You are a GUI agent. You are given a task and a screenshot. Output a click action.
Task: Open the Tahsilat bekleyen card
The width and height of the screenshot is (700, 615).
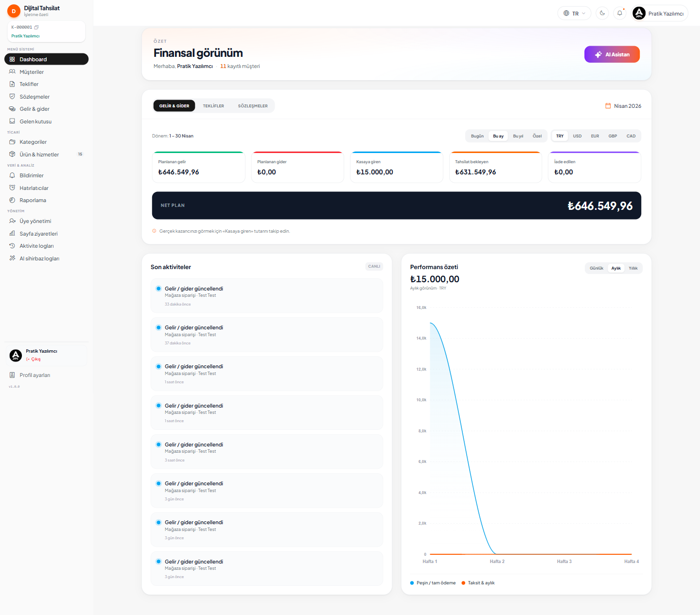click(495, 167)
